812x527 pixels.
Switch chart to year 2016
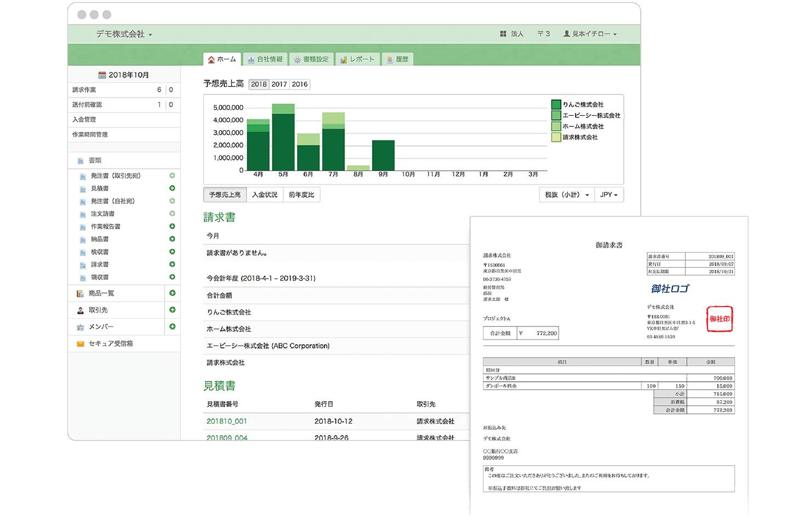point(300,84)
